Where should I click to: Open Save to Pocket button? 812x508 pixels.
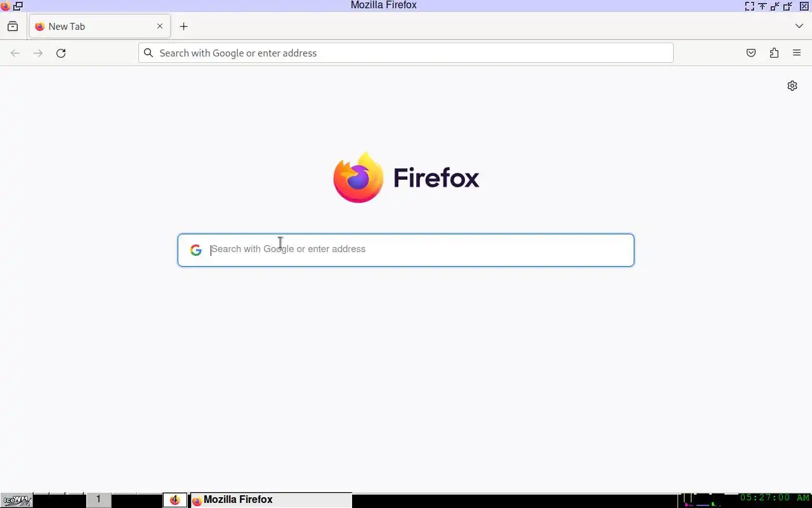coord(751,53)
